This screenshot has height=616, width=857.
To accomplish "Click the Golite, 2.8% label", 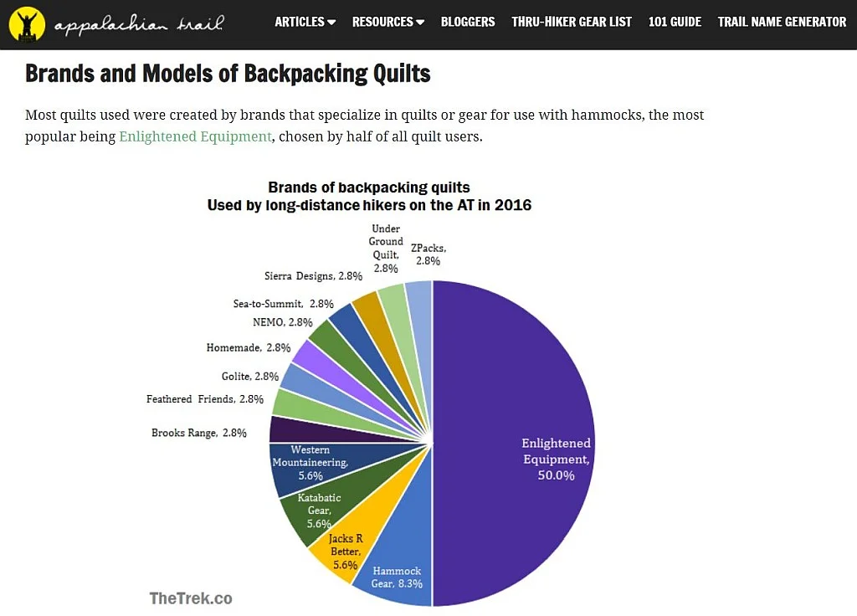I will [x=250, y=376].
